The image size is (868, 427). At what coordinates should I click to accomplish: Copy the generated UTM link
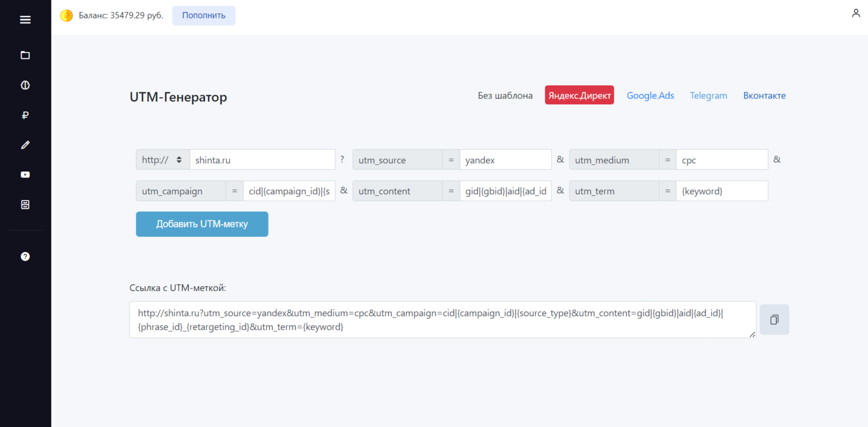coord(774,319)
